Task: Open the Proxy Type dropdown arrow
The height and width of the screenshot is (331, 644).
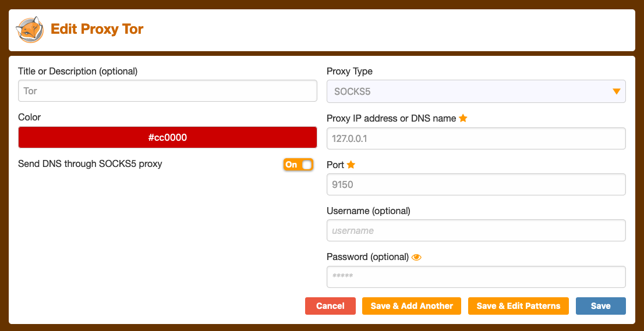Action: click(x=616, y=91)
